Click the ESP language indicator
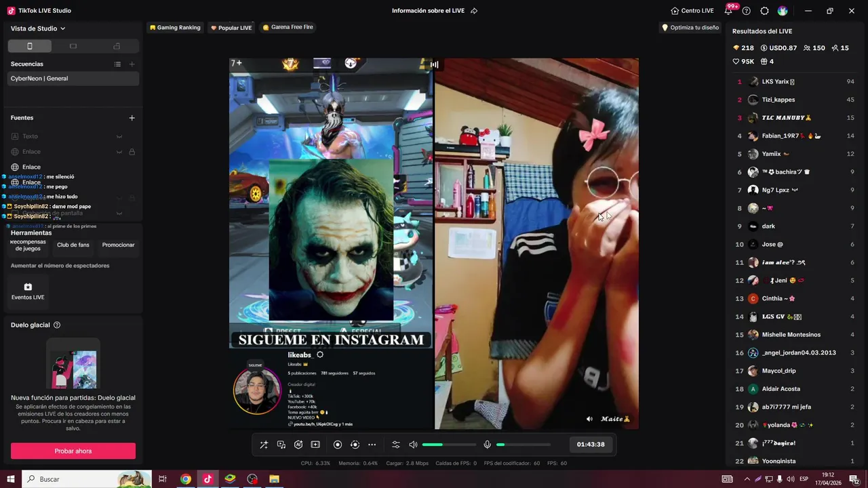 pos(804,479)
